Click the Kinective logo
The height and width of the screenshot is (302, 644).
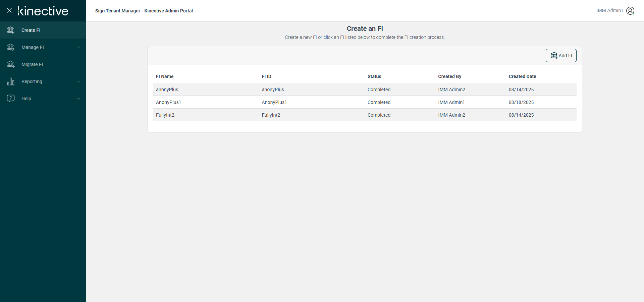43,11
